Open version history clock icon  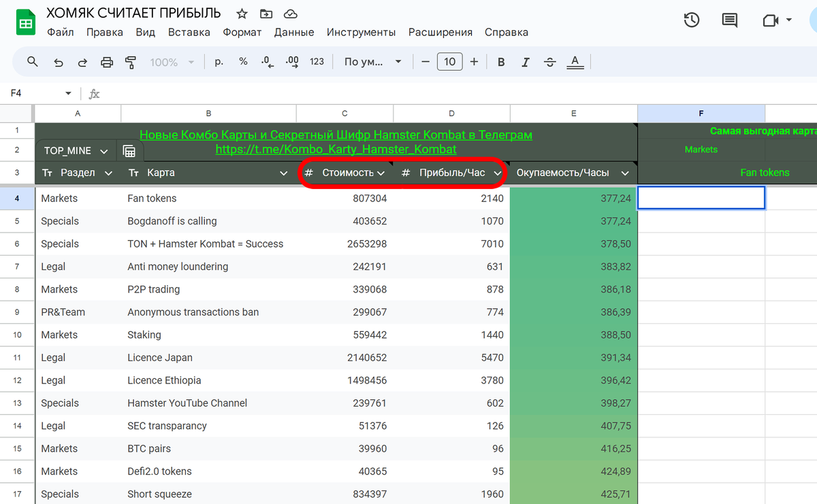click(x=691, y=20)
